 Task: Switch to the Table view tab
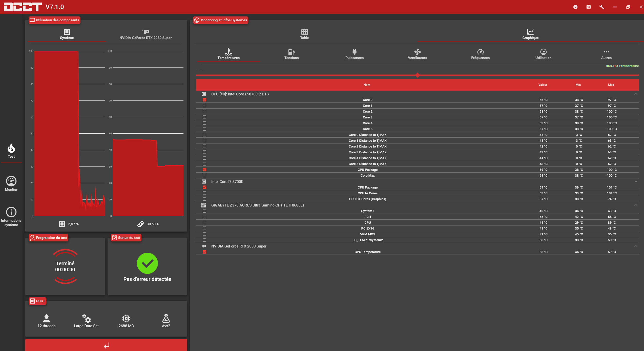[x=304, y=34]
